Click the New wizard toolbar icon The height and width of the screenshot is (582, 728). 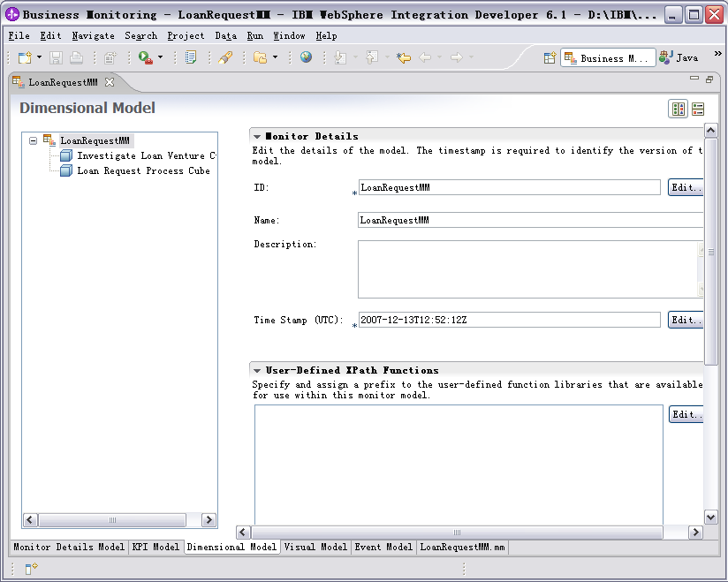(x=25, y=57)
